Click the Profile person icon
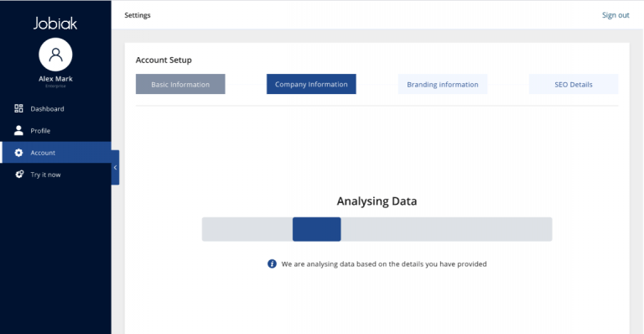The height and width of the screenshot is (334, 644). 18,130
